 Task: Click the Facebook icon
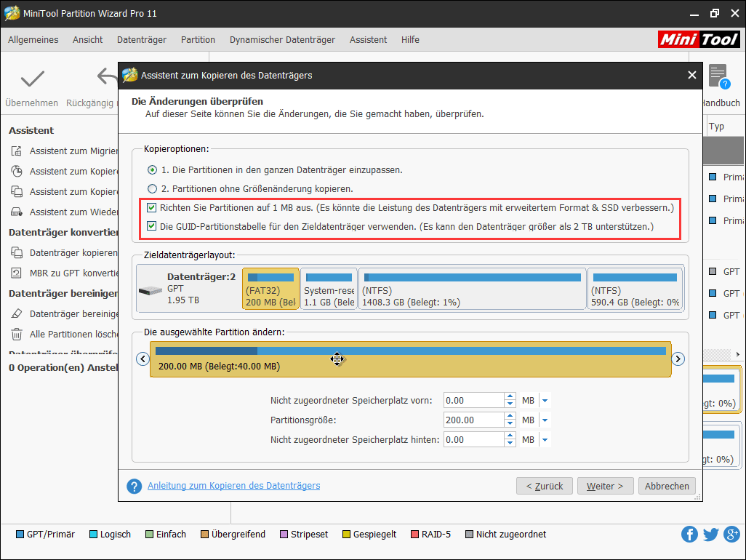point(689,535)
